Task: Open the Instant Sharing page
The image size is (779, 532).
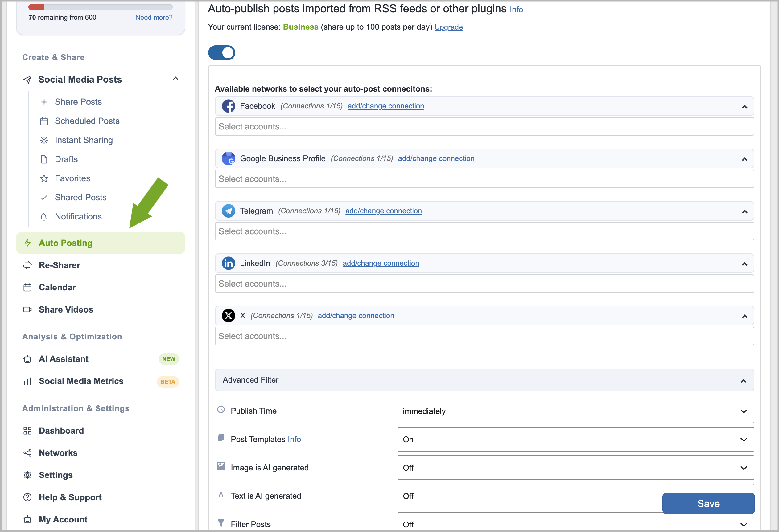Action: 84,140
